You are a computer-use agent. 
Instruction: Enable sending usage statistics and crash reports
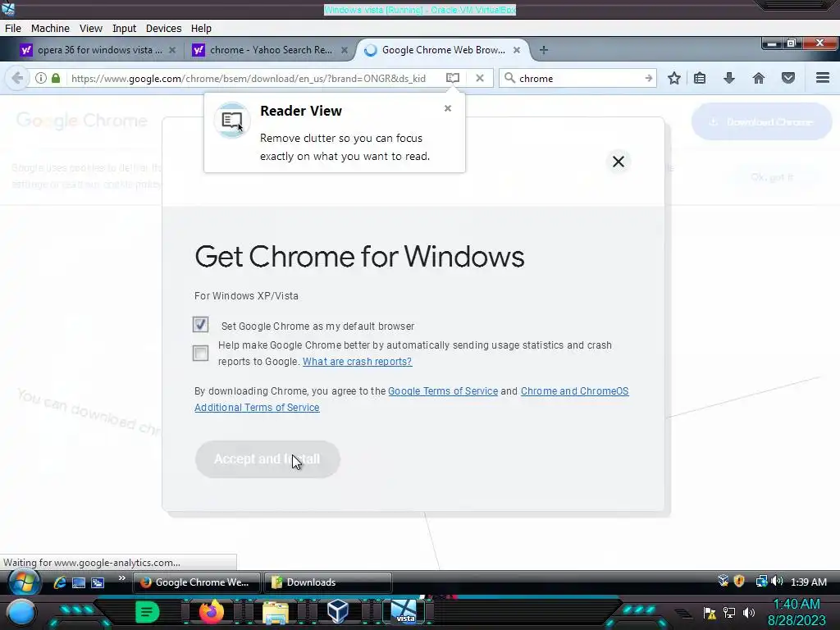click(200, 353)
